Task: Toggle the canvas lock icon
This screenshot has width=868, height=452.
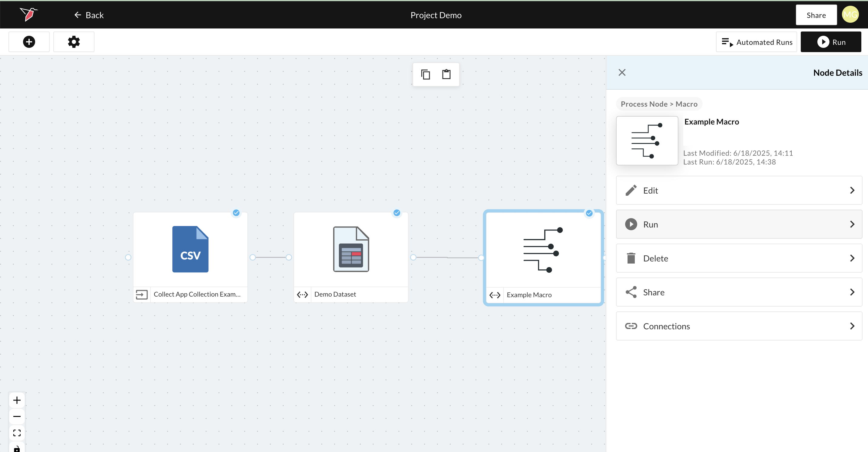Action: [17, 448]
